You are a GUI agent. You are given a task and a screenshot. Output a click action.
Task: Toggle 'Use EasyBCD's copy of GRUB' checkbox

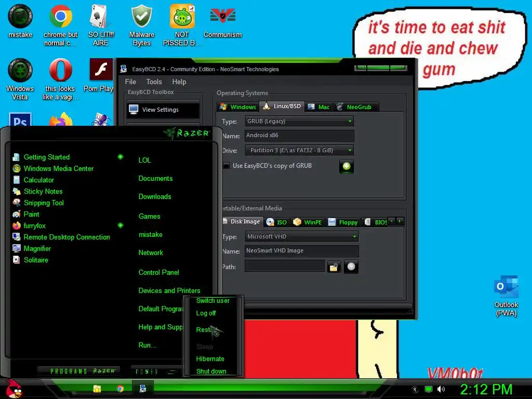[x=226, y=166]
